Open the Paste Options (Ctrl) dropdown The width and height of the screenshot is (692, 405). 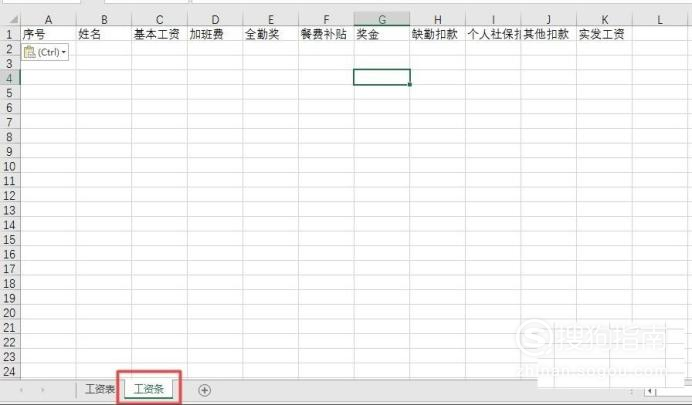[45, 52]
